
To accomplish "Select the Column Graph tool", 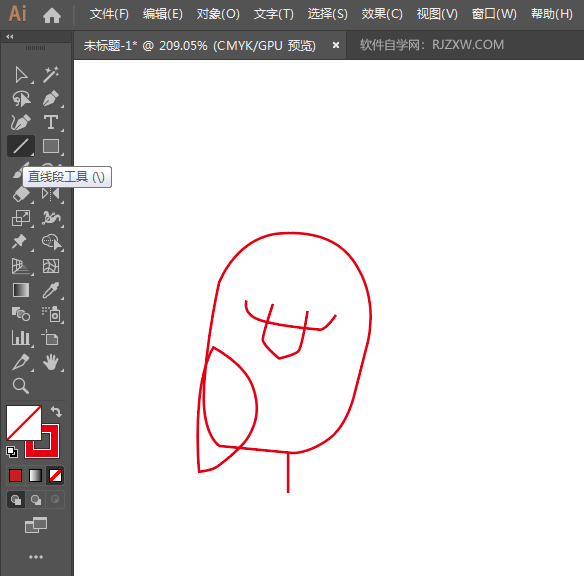I will (21, 338).
